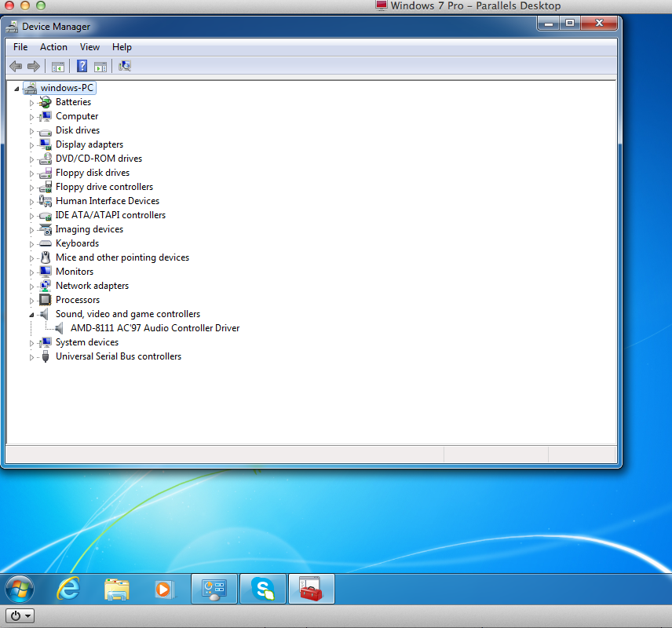Select the Processors category icon
672x628 pixels.
coord(45,300)
